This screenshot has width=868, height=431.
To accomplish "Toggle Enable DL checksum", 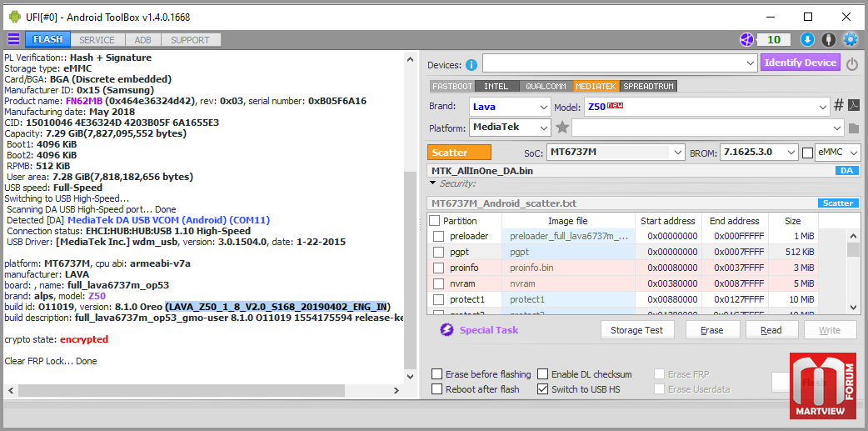I will click(x=542, y=374).
